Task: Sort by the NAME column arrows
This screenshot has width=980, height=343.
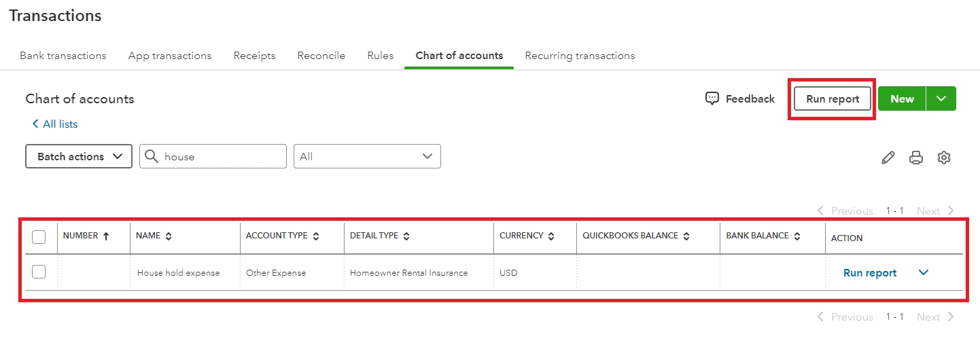Action: click(168, 236)
